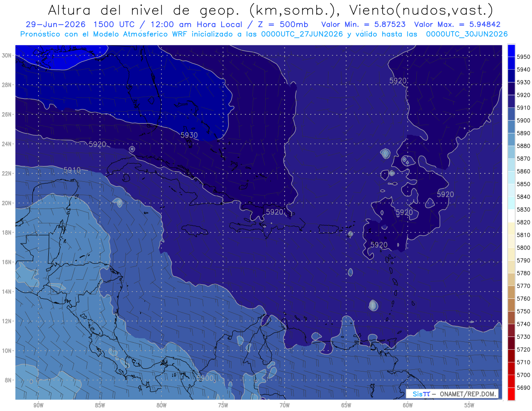532x411 pixels.
Task: Click the 22N latitude label
Action: tap(7, 173)
